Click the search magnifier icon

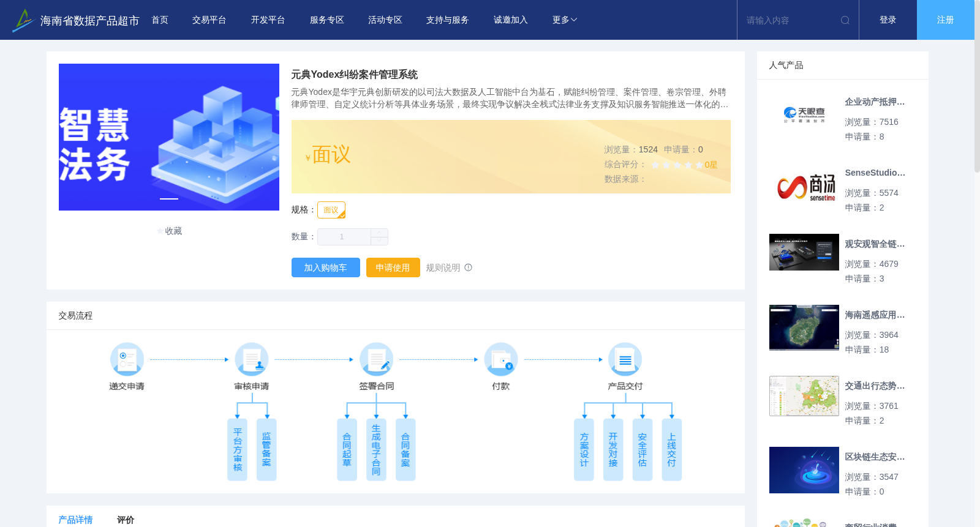tap(845, 20)
